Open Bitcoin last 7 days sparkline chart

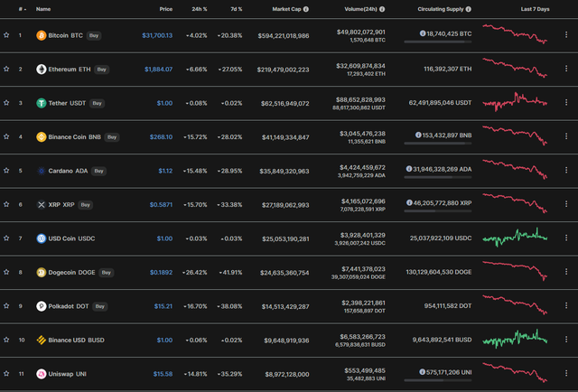pos(515,34)
